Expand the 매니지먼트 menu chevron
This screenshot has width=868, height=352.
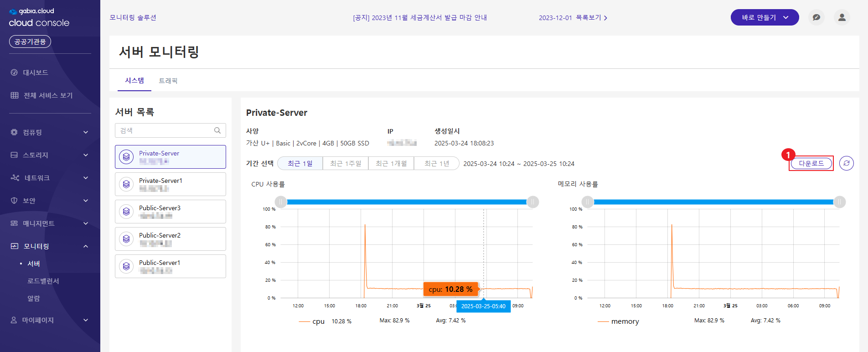tap(86, 223)
